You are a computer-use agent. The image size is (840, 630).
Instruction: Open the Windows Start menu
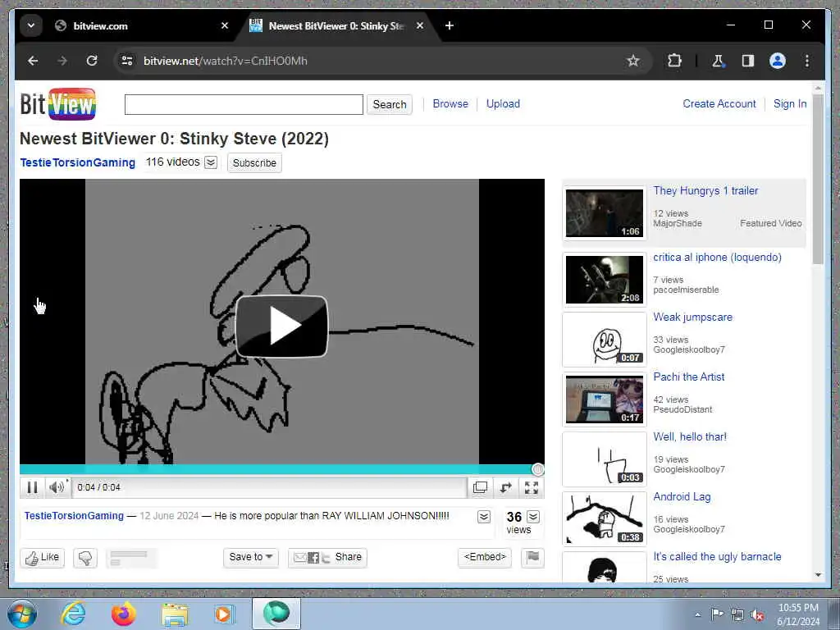tap(21, 614)
